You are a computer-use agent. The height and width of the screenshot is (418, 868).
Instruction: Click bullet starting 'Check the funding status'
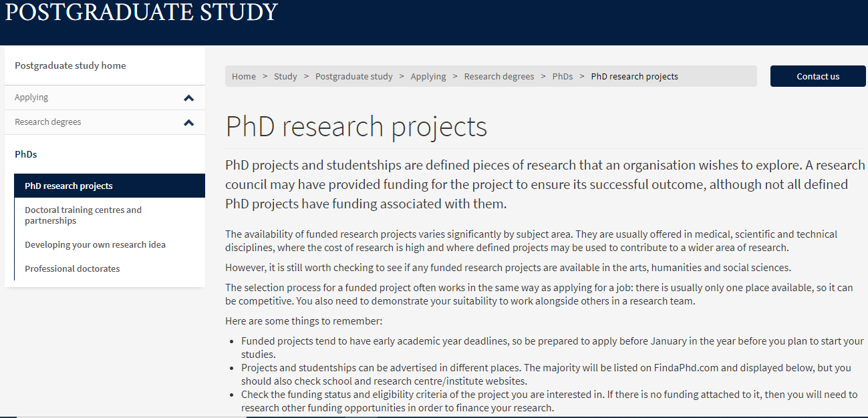click(x=549, y=401)
